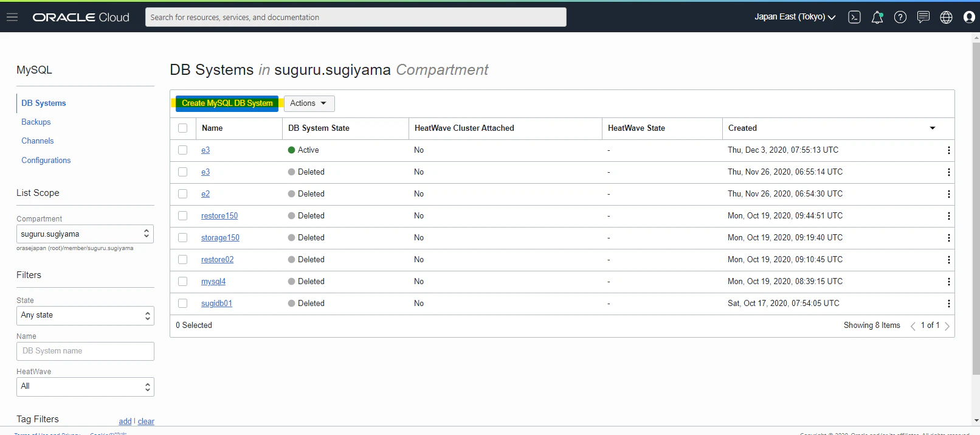Check the box for e2 row
The width and height of the screenshot is (980, 435).
[x=182, y=194]
